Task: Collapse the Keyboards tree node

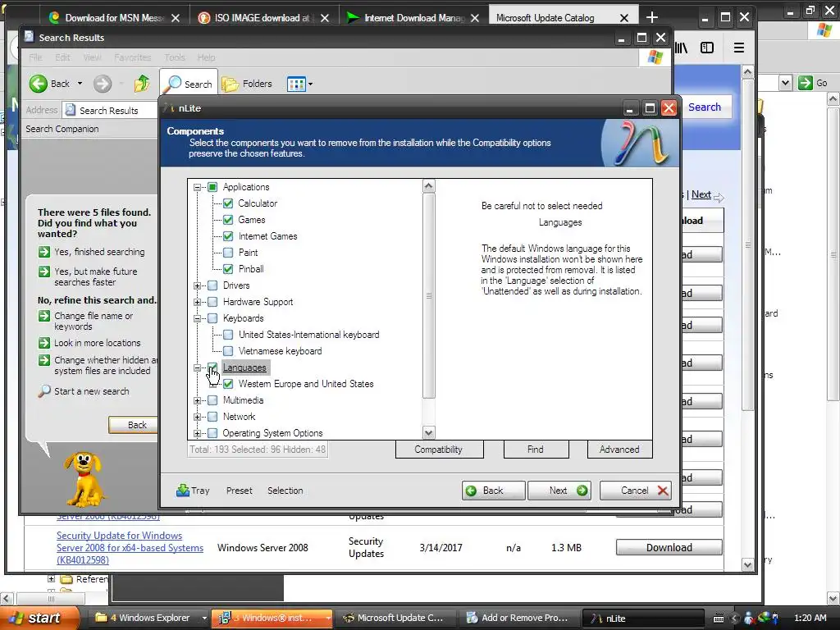Action: coord(197,318)
